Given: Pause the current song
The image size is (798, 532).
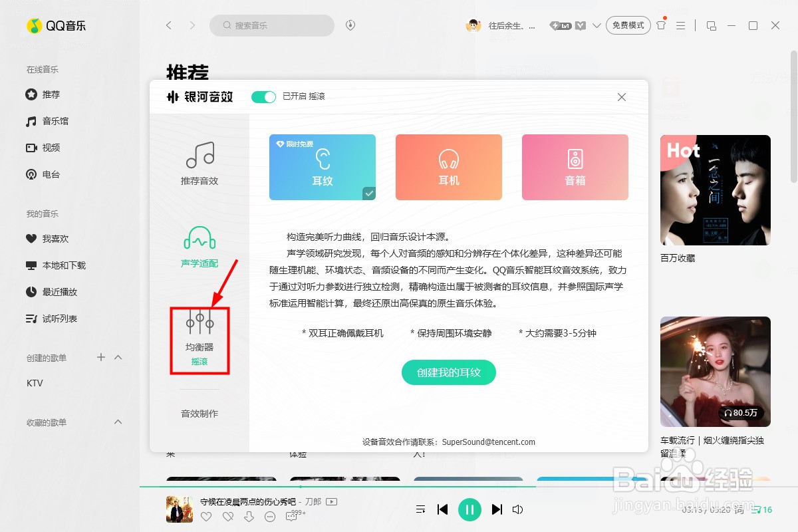Looking at the screenshot, I should coord(469,509).
